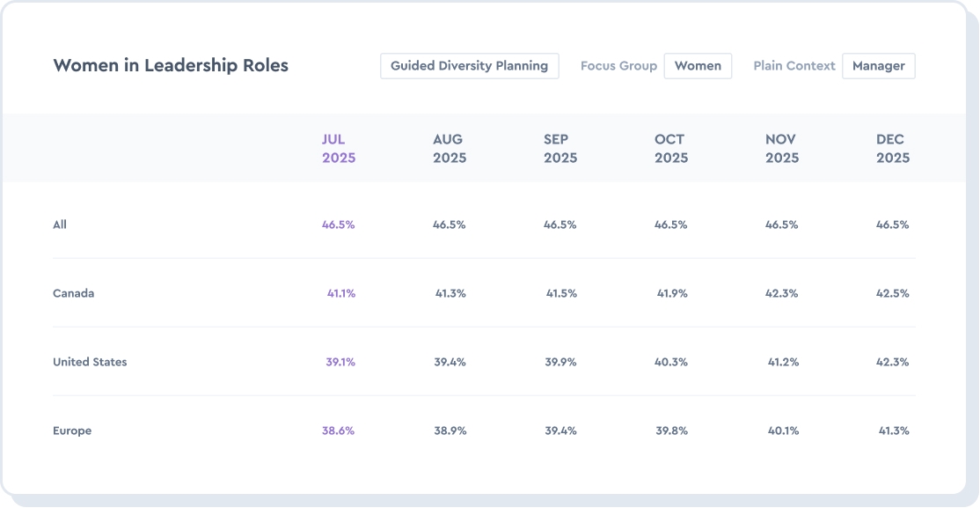
Task: Select the OCT 2025 column header
Action: click(671, 149)
